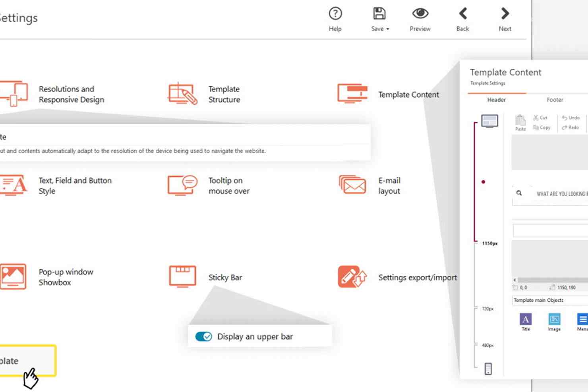Switch to the Header tab
This screenshot has height=392, width=588.
coord(497,100)
